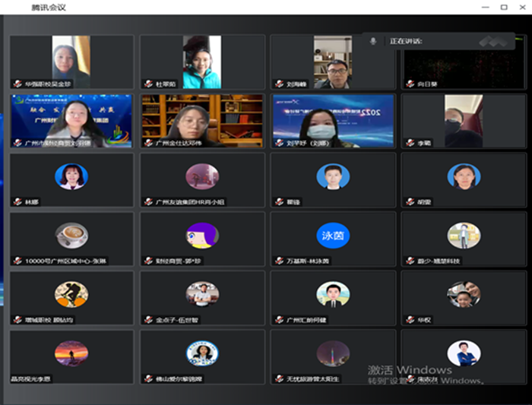Click the cartoon man in suit avatar
The width and height of the screenshot is (532, 405).
[x=333, y=294]
